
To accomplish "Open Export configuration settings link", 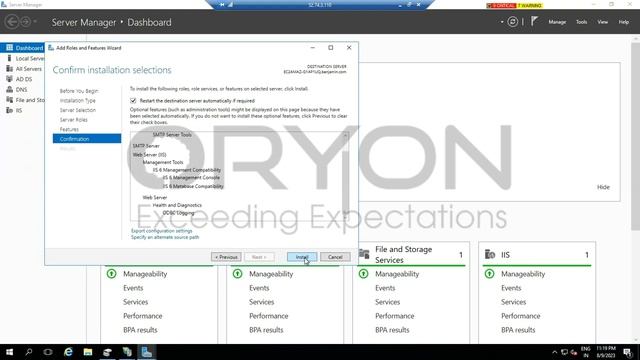I will pos(161,231).
